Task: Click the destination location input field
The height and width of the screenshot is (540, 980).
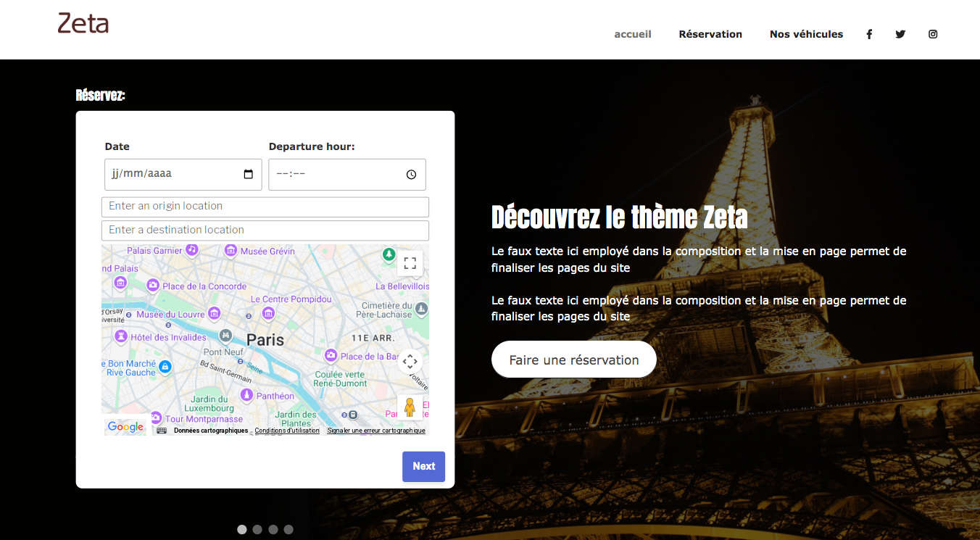Action: (x=265, y=230)
